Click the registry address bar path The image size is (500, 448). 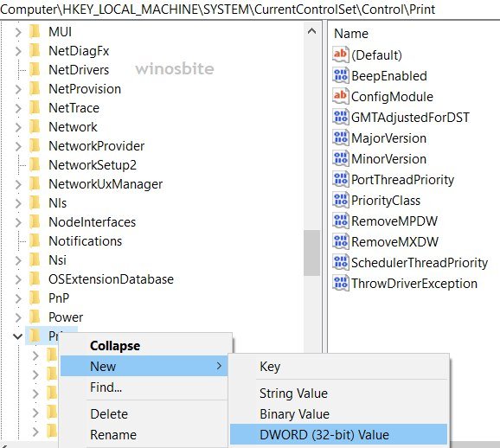pos(218,10)
